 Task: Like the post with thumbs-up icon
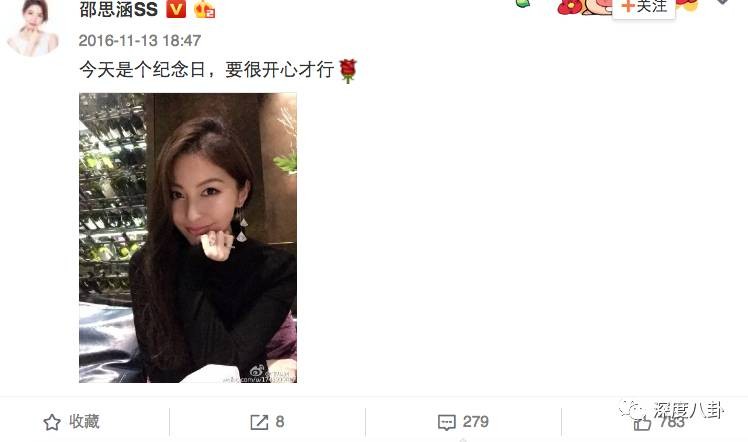[x=642, y=422]
